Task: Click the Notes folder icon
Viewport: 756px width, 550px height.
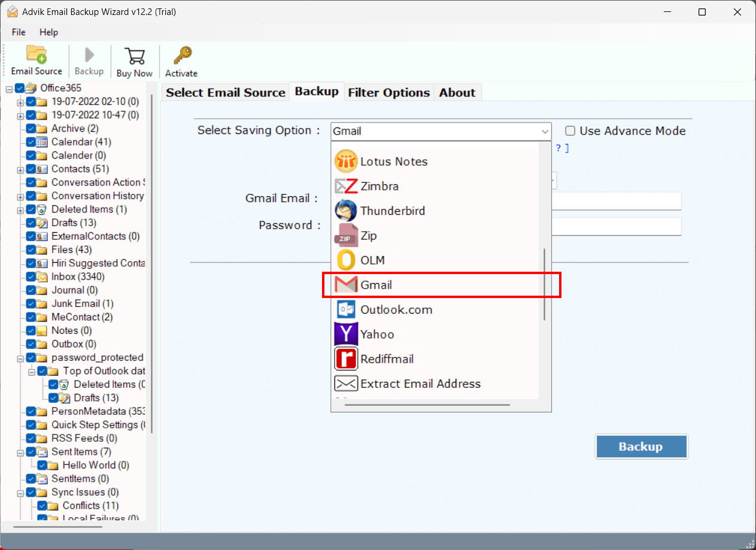Action: pyautogui.click(x=42, y=330)
